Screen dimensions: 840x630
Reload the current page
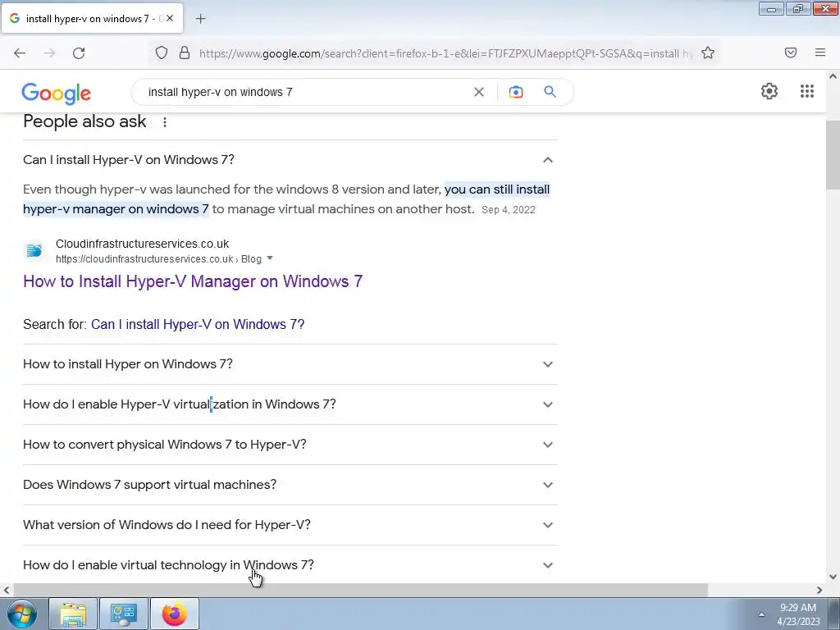79,53
